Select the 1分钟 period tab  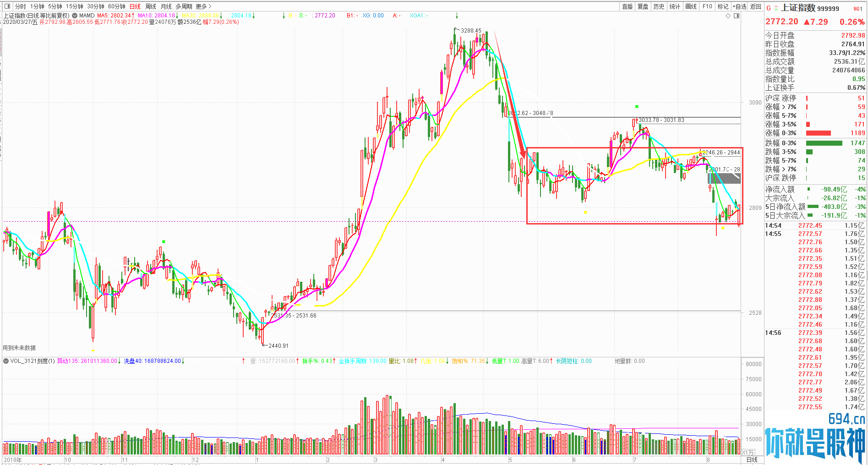coord(37,6)
